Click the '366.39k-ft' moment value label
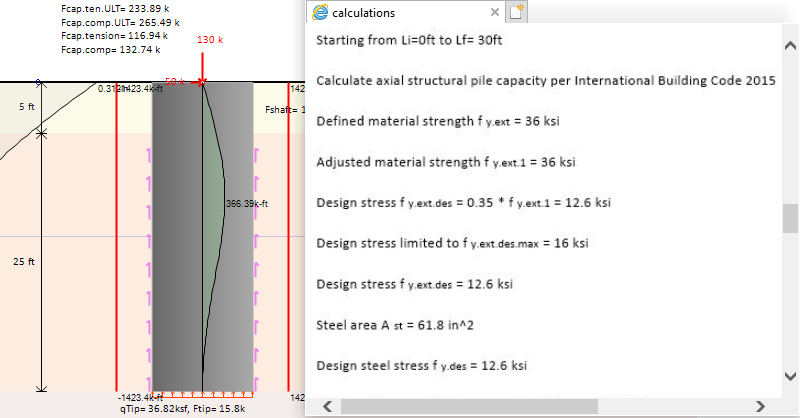This screenshot has width=800, height=418. [x=247, y=204]
